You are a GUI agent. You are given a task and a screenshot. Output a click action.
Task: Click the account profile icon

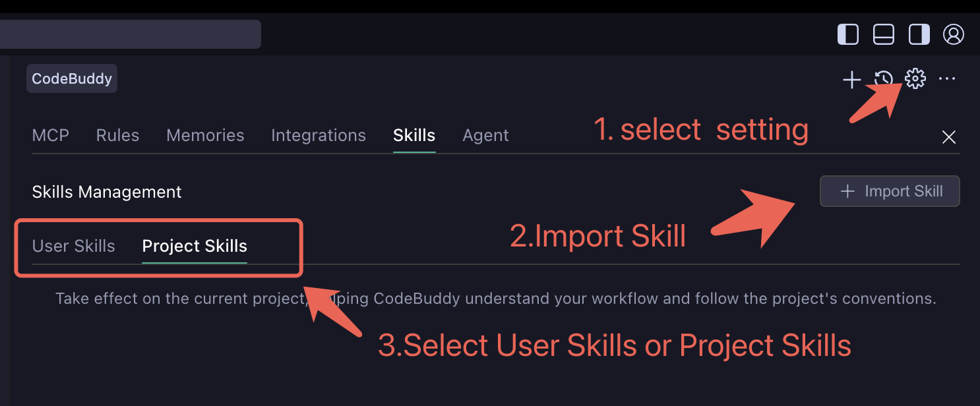(x=954, y=34)
